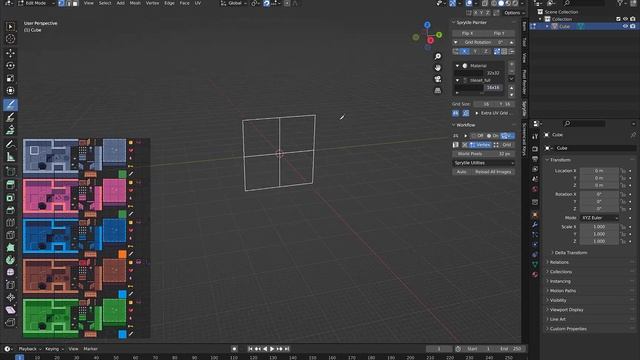This screenshot has width=640, height=360.
Task: Select the Extrude Region tool
Action: 10,185
